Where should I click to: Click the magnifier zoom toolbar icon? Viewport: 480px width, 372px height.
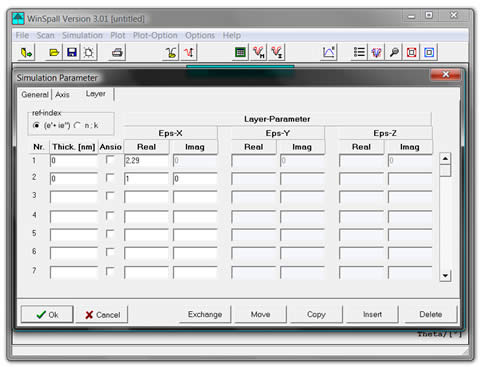(394, 52)
